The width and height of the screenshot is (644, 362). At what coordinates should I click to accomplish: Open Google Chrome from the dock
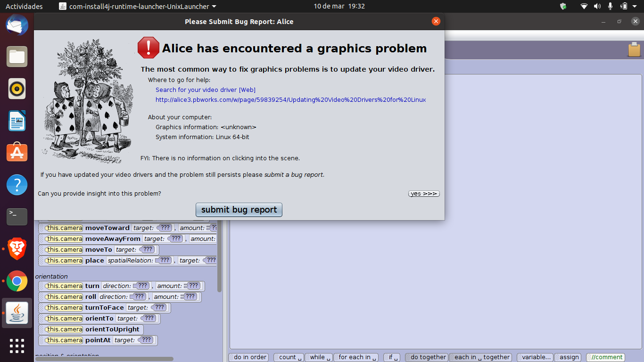17,281
